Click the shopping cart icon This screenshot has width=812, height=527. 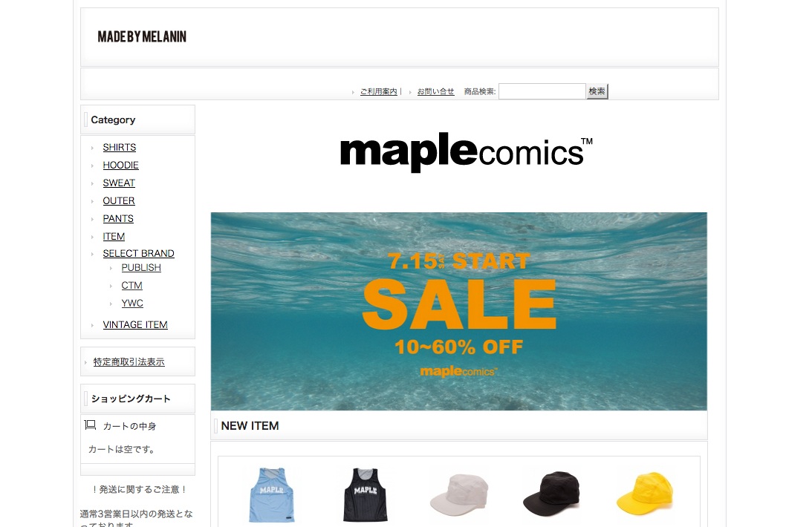tap(90, 425)
